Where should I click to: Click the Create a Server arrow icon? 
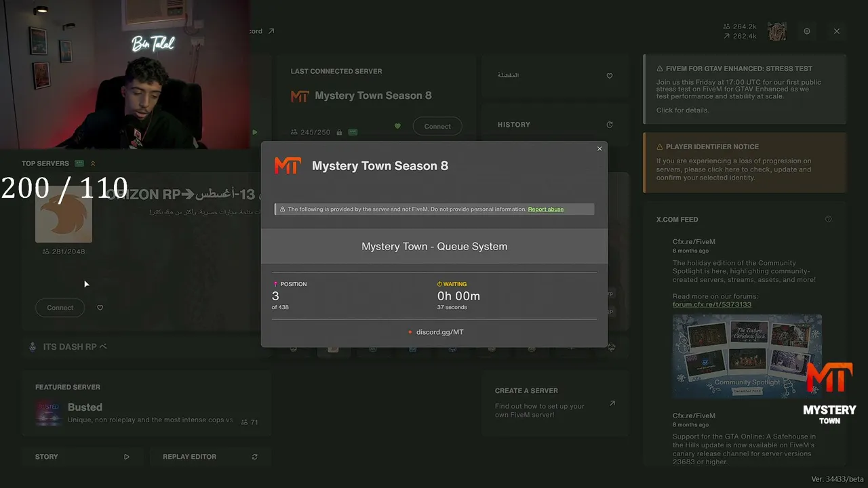[612, 403]
